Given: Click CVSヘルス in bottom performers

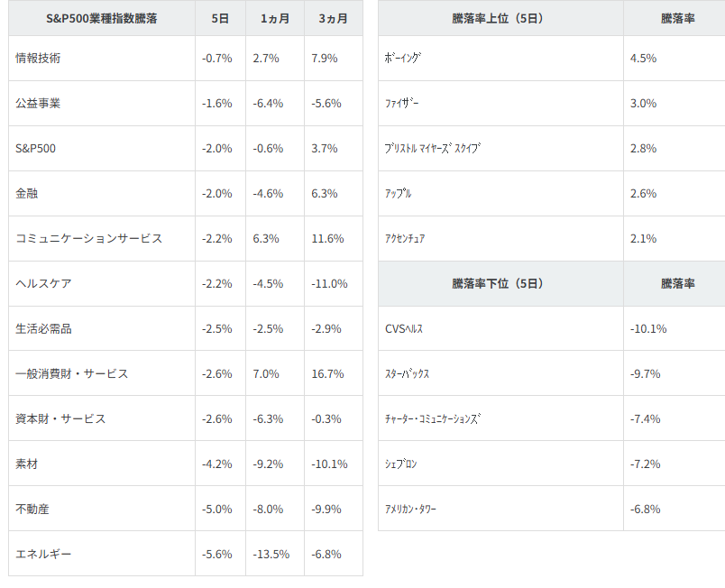Looking at the screenshot, I should point(404,328).
